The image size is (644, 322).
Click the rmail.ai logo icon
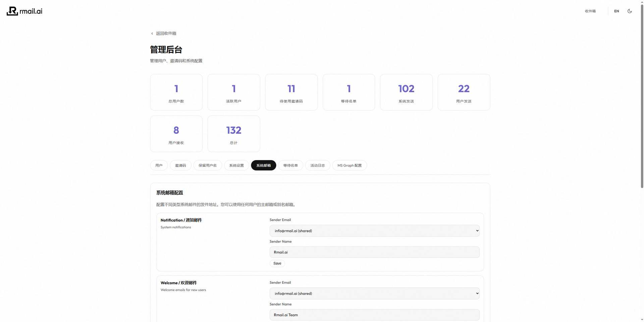point(12,11)
